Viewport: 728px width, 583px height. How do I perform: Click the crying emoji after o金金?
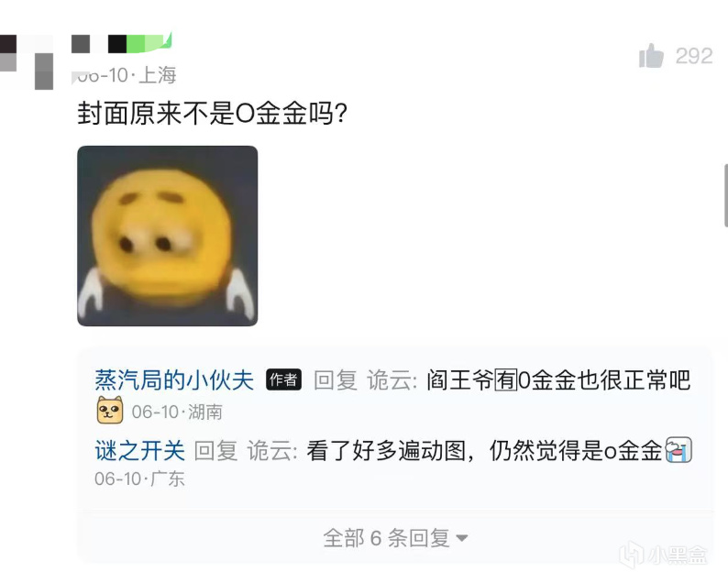[678, 450]
